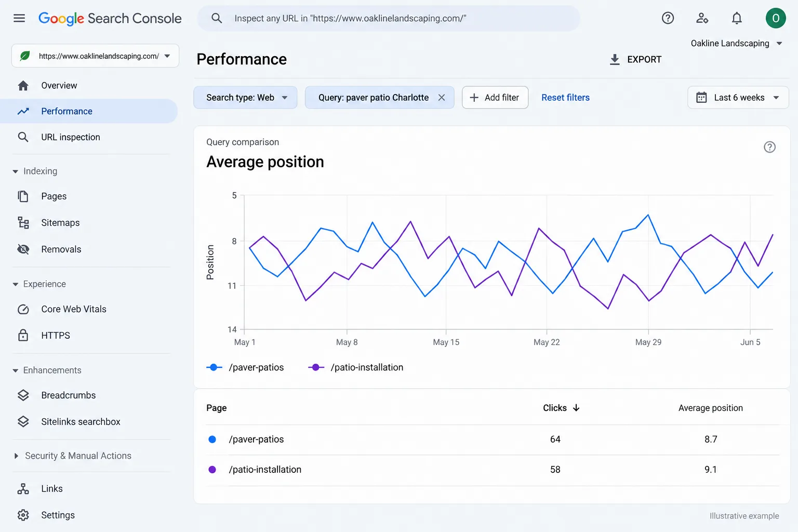Click the Settings gear icon
Image resolution: width=798 pixels, height=532 pixels.
[x=23, y=515]
